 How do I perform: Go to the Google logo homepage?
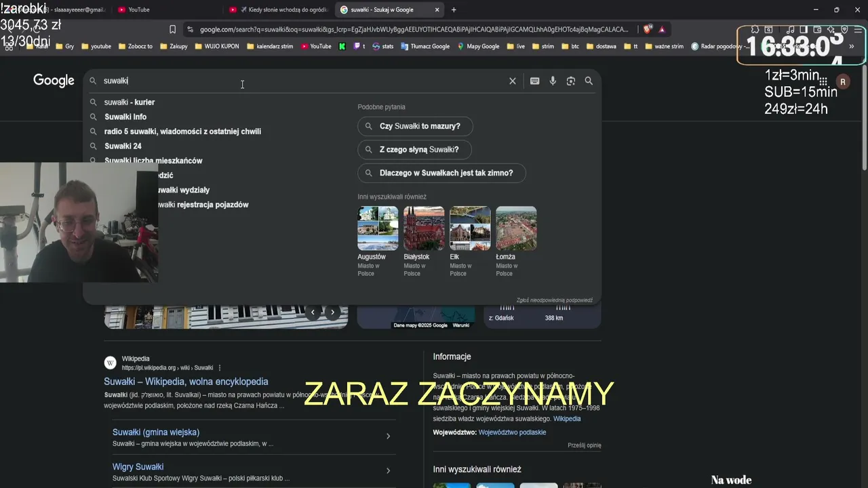(x=54, y=81)
